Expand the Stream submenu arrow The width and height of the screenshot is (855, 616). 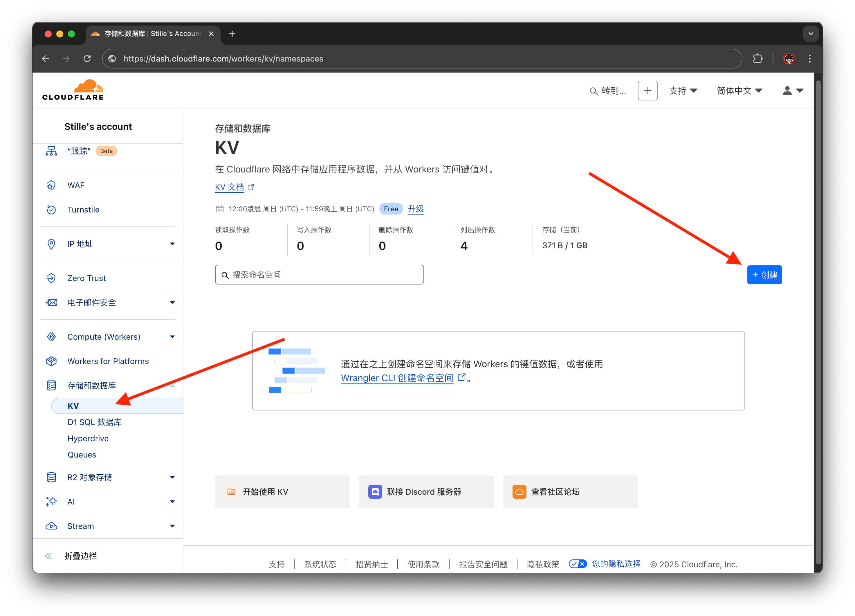172,526
